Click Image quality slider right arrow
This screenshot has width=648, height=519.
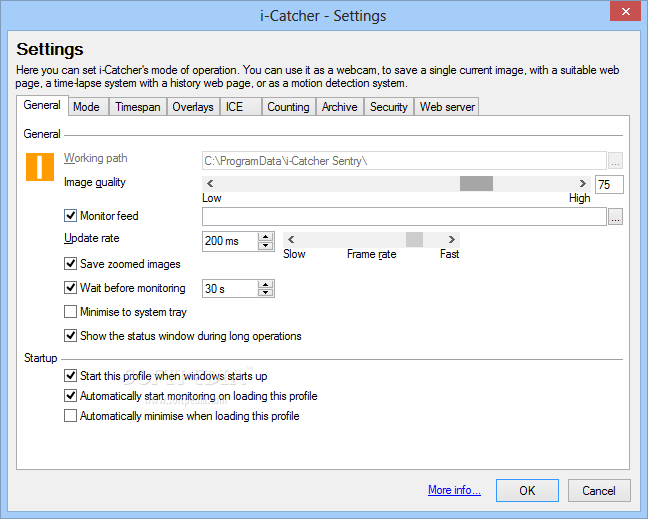[582, 183]
